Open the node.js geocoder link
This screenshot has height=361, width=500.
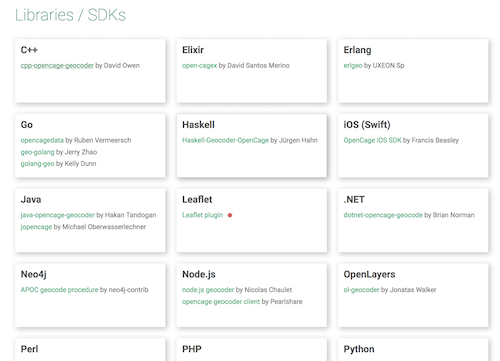tap(208, 290)
